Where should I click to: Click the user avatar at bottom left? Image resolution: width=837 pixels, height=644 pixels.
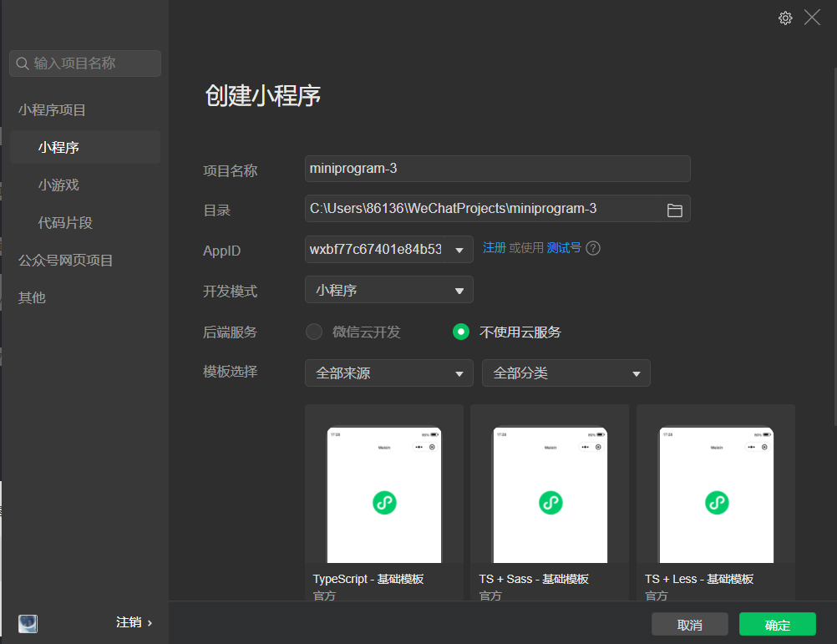(x=28, y=624)
